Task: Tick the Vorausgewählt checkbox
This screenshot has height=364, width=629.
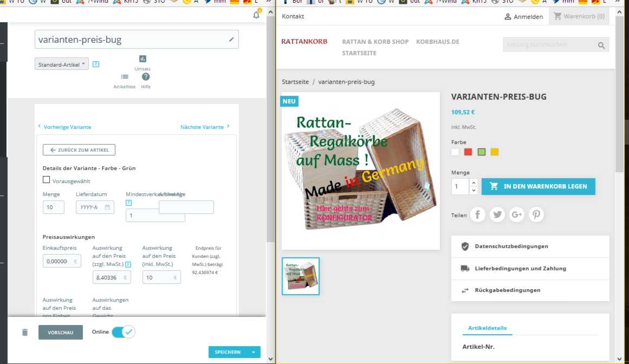Action: tap(47, 180)
